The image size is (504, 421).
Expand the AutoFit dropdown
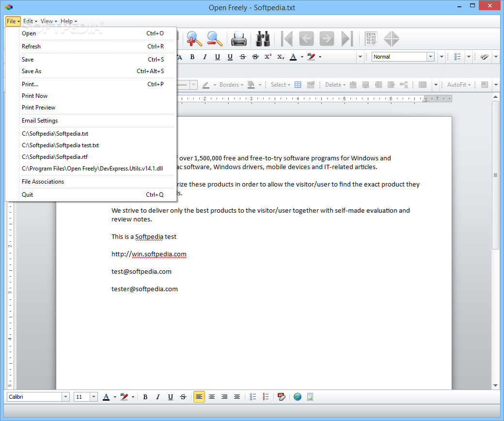[458, 85]
